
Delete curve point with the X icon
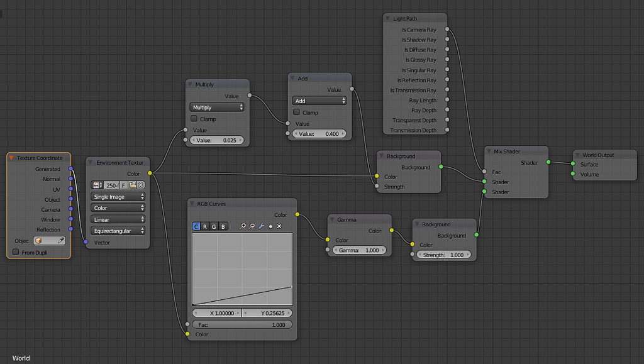tap(279, 226)
